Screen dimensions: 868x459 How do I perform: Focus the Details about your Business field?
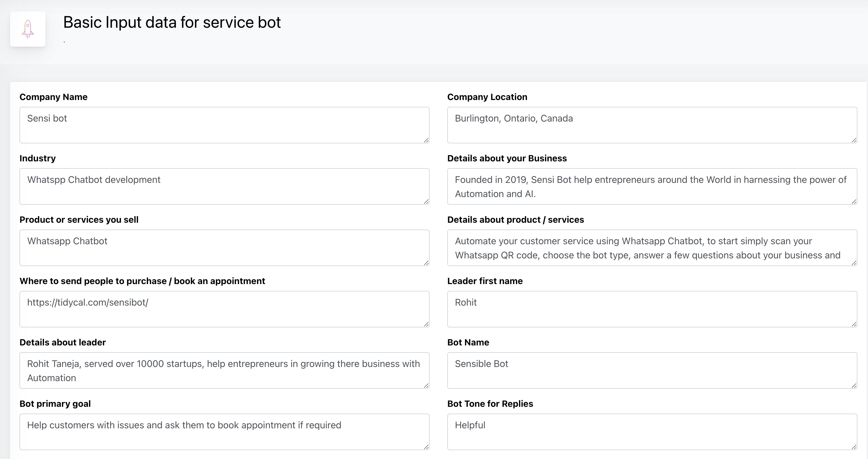click(652, 186)
